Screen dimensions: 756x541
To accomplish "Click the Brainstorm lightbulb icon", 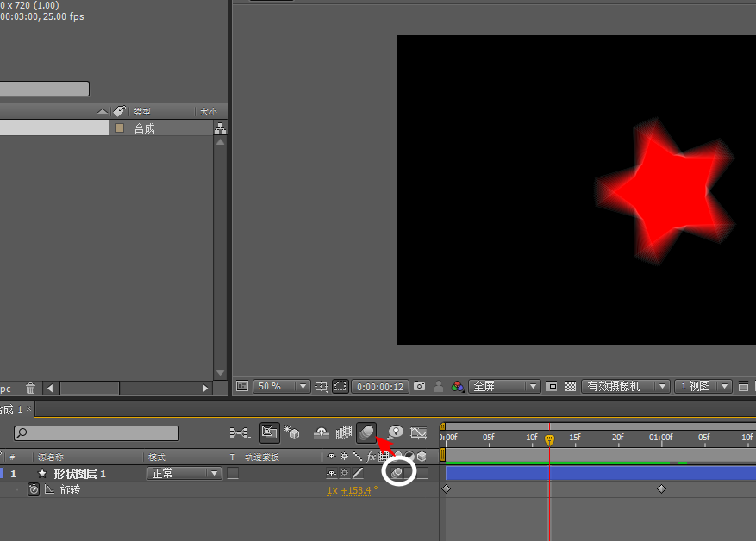I will click(x=396, y=432).
